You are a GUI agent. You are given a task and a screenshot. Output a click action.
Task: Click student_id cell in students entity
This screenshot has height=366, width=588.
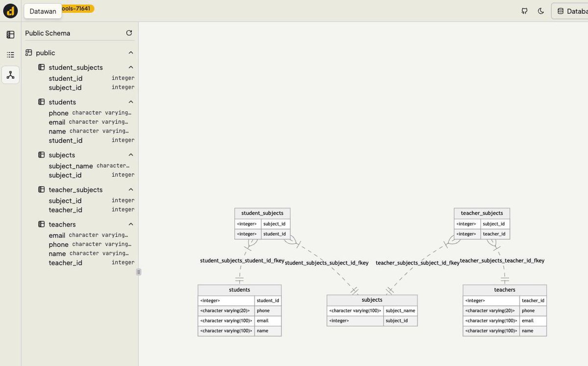point(268,300)
